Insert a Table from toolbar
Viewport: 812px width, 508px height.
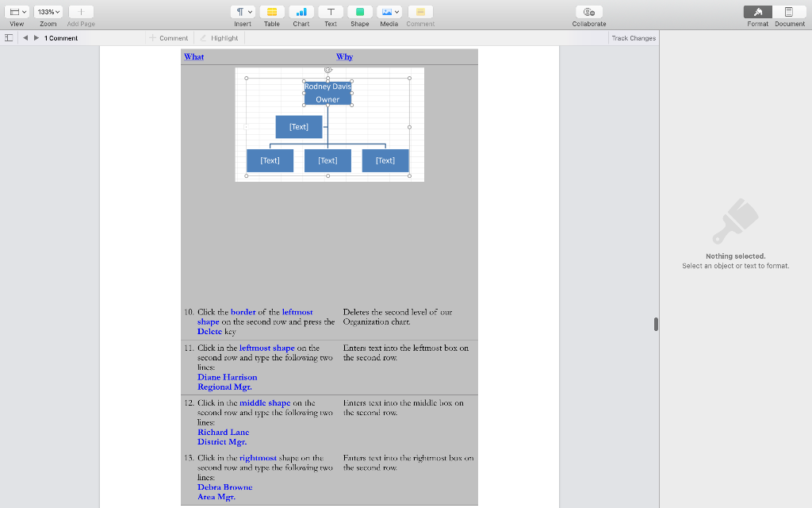[x=272, y=12]
